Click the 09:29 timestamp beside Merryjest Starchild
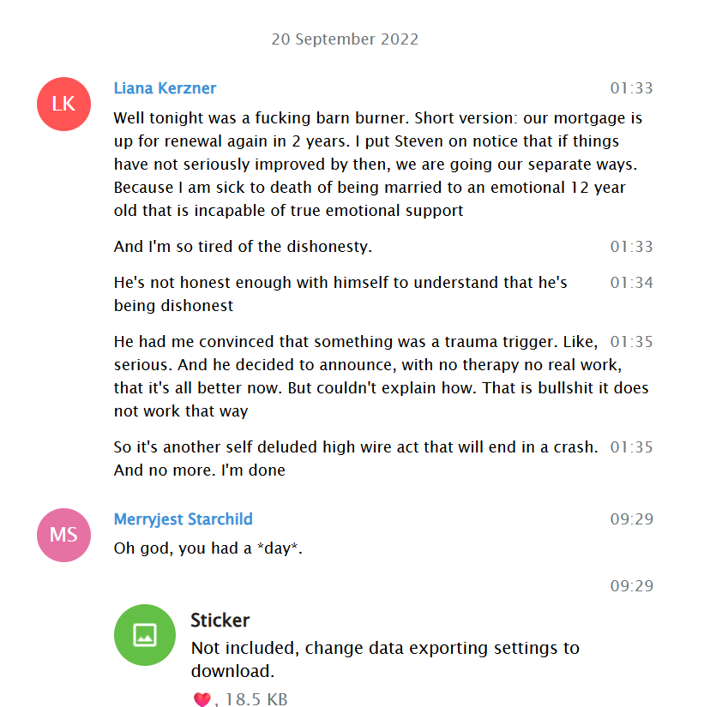728x707 pixels. coord(631,519)
